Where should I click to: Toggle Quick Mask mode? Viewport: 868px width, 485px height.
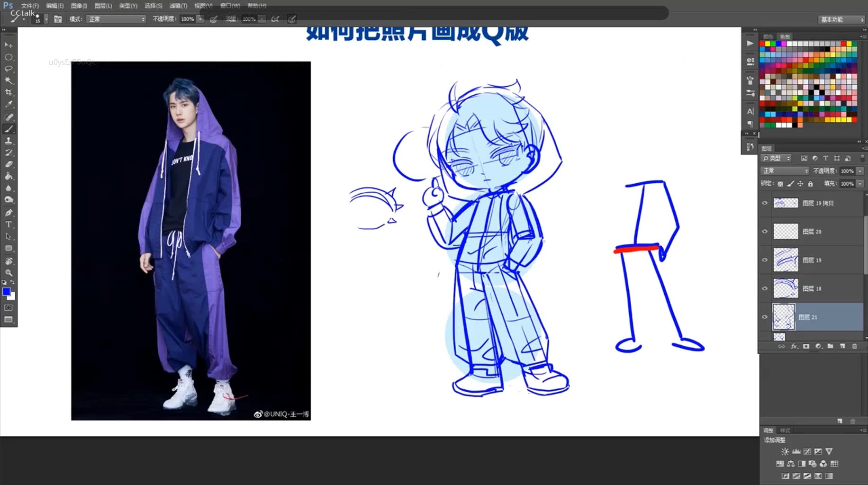tap(9, 308)
